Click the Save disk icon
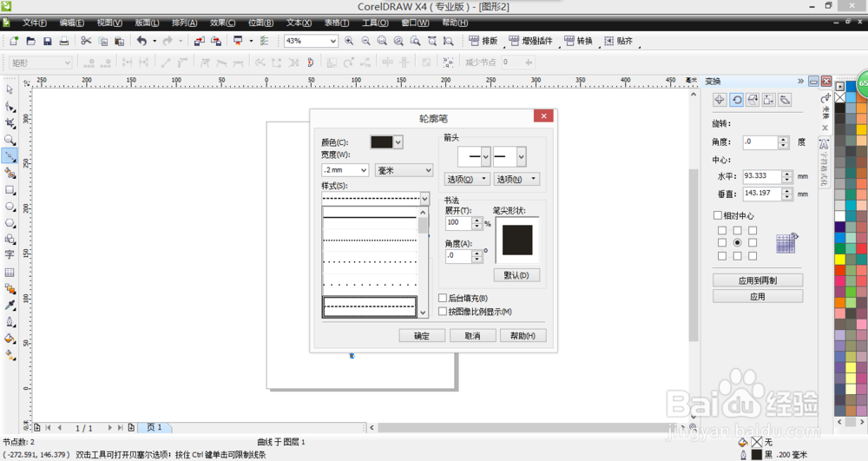The width and height of the screenshot is (868, 461). pos(47,41)
